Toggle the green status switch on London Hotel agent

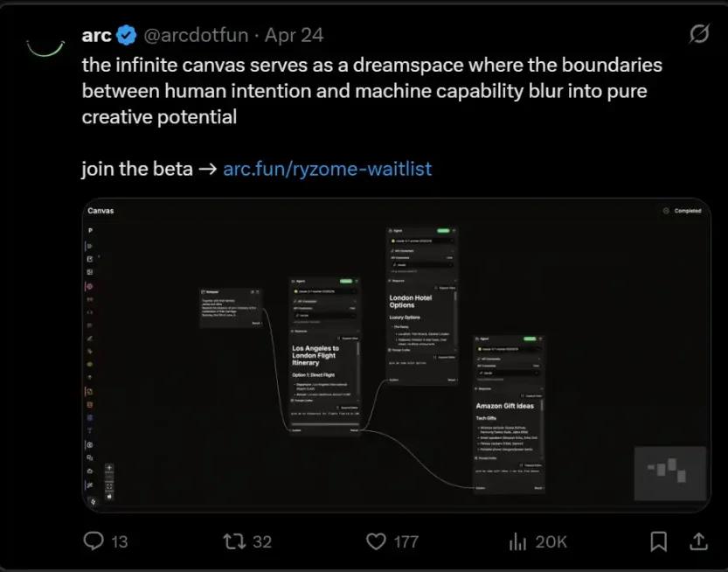click(442, 230)
